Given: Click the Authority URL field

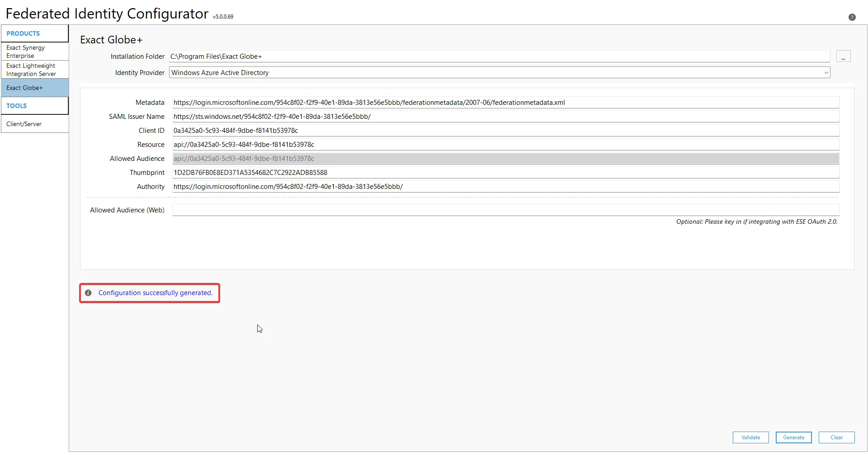Looking at the screenshot, I should click(505, 187).
